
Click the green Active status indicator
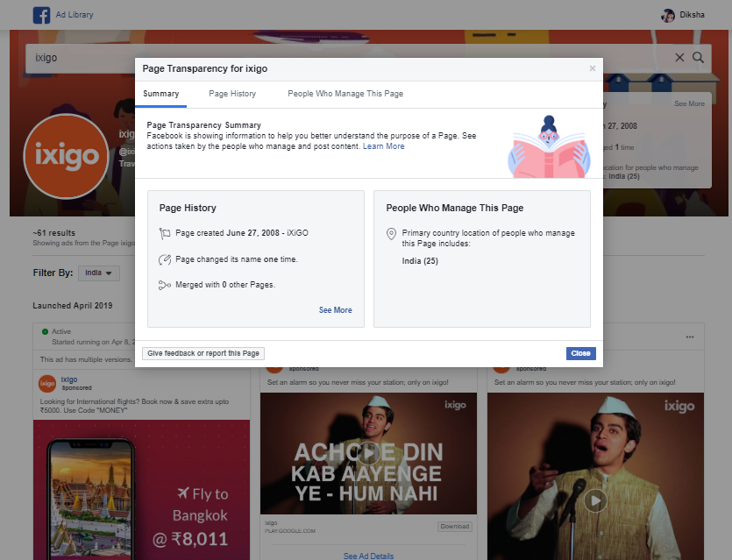click(46, 332)
